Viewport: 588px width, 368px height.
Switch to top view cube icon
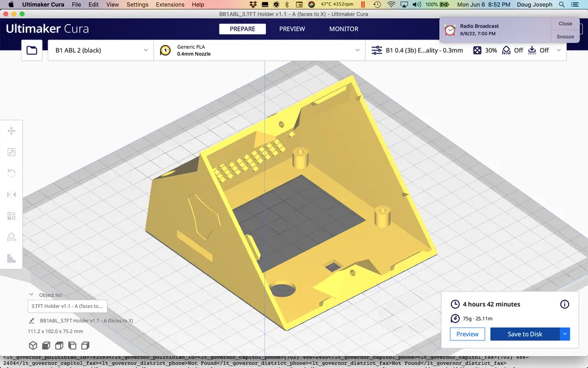click(x=59, y=345)
